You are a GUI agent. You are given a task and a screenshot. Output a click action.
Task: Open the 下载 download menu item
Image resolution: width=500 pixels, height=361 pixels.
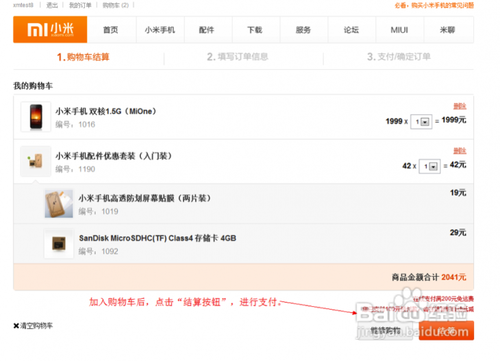coord(255,30)
